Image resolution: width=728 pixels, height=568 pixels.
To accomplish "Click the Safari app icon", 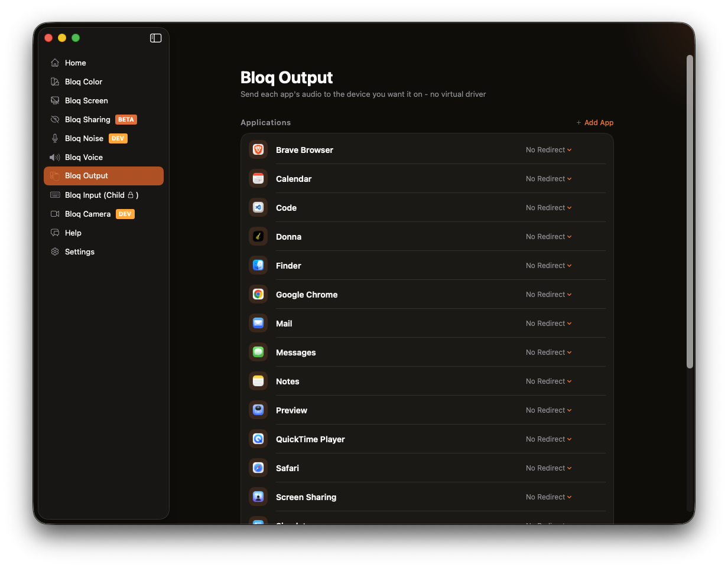I will click(x=258, y=468).
